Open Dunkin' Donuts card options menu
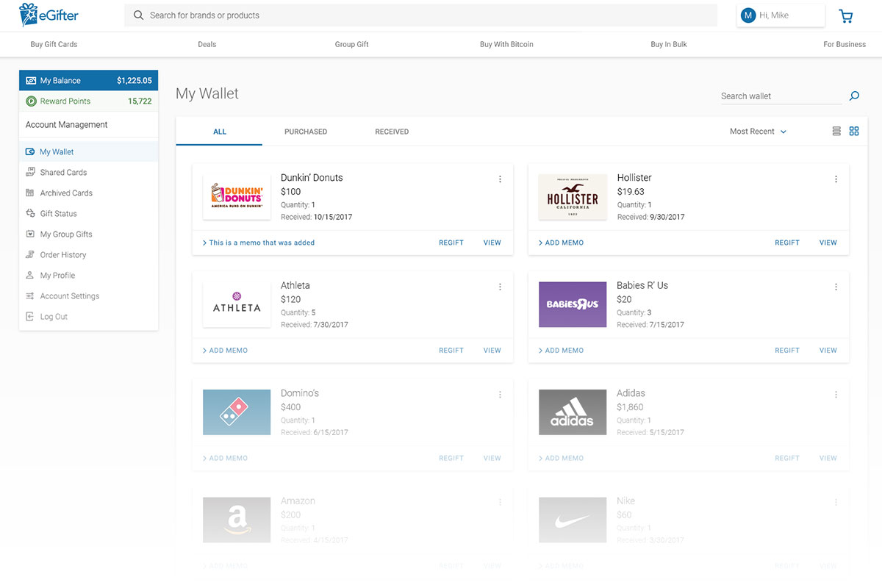The image size is (882, 588). [x=500, y=179]
